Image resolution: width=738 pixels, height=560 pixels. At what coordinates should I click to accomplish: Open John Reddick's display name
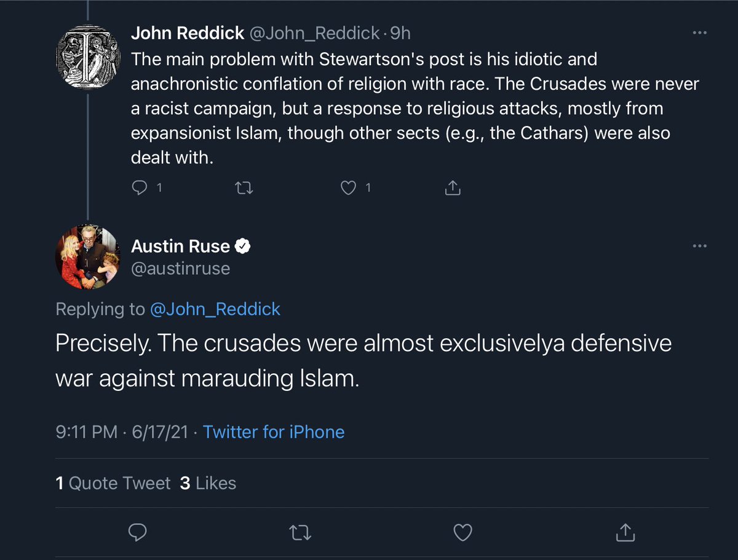point(188,33)
